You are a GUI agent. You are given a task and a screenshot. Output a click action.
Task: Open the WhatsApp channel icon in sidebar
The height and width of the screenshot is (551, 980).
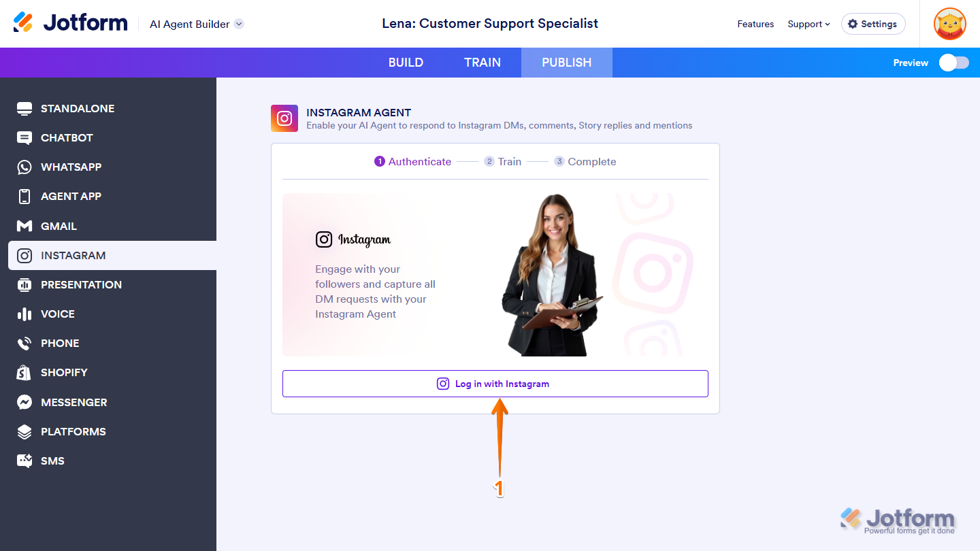click(x=24, y=167)
